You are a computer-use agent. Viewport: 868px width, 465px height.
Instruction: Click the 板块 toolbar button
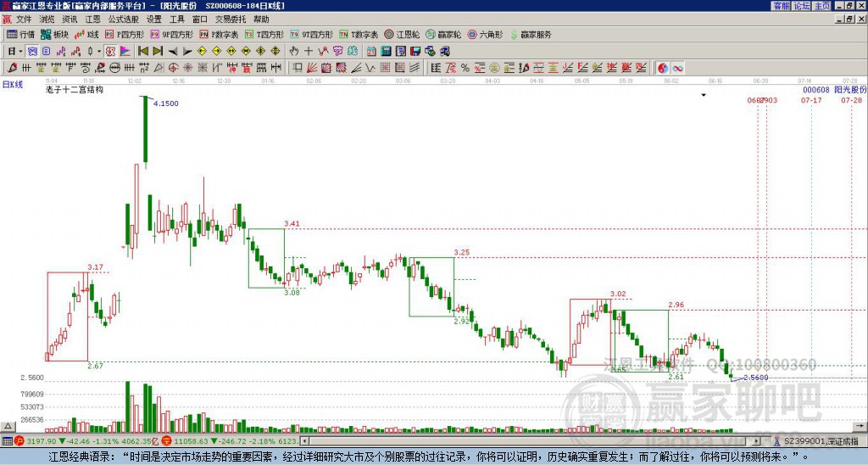[54, 34]
